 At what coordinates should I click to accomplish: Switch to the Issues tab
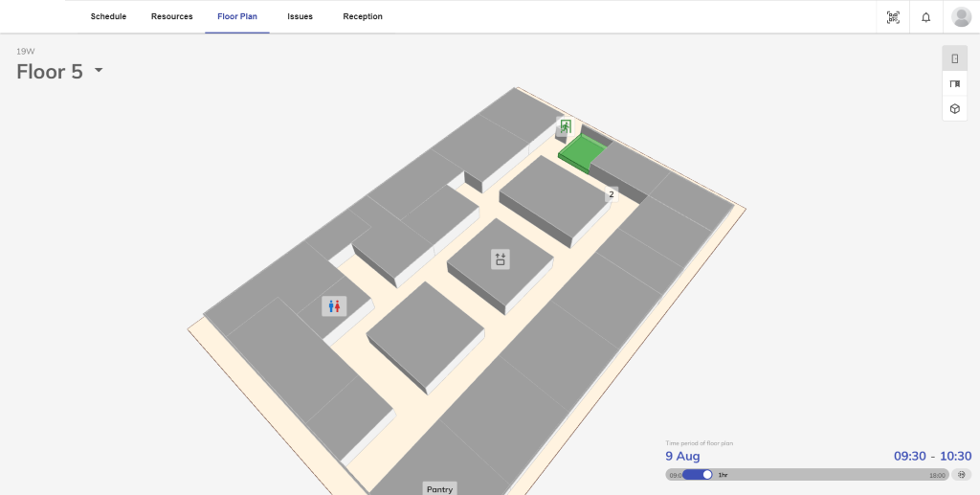click(x=300, y=16)
